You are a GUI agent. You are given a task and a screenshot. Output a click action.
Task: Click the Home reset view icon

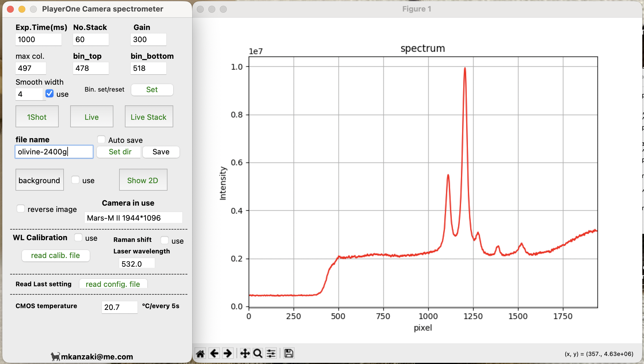coord(200,353)
